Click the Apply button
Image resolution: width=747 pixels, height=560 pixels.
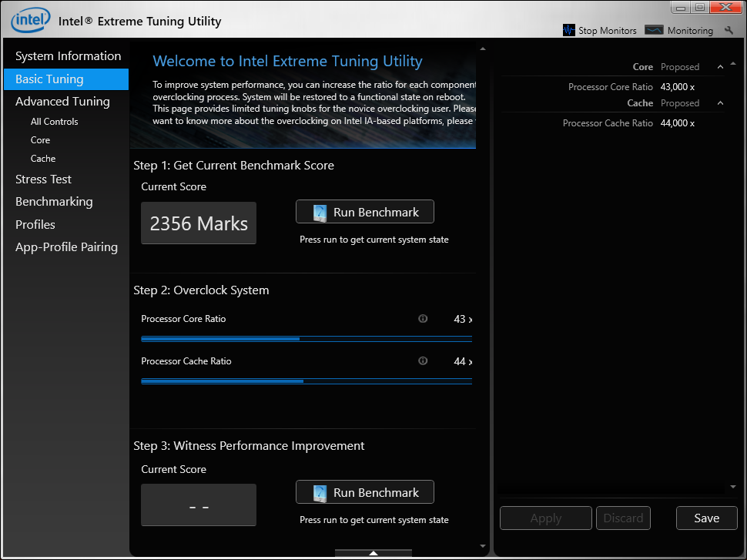tap(546, 518)
